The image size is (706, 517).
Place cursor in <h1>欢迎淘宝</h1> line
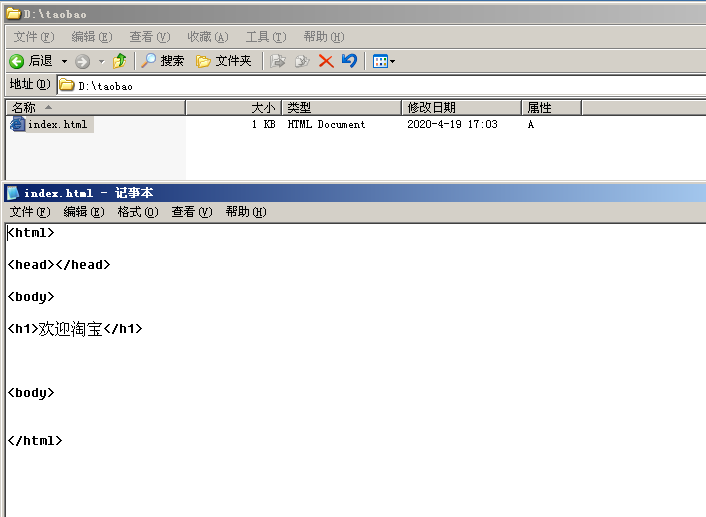(x=75, y=329)
